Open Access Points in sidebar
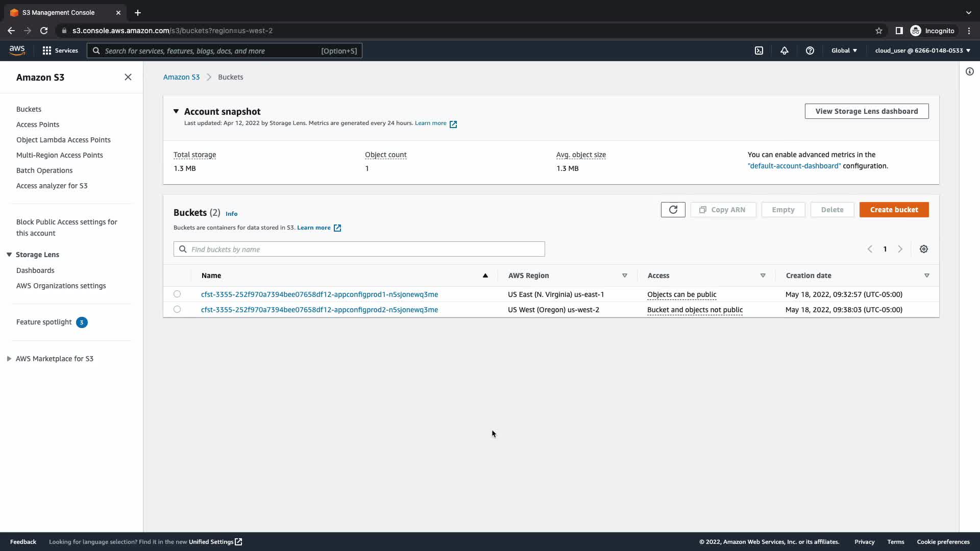 coord(38,124)
